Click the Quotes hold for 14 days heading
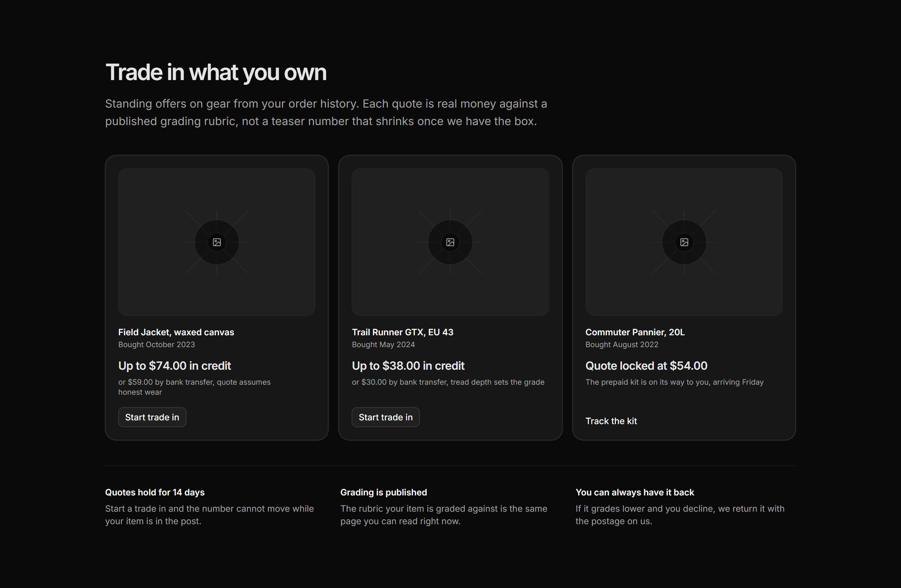Screen dimensions: 901x588 point(155,492)
